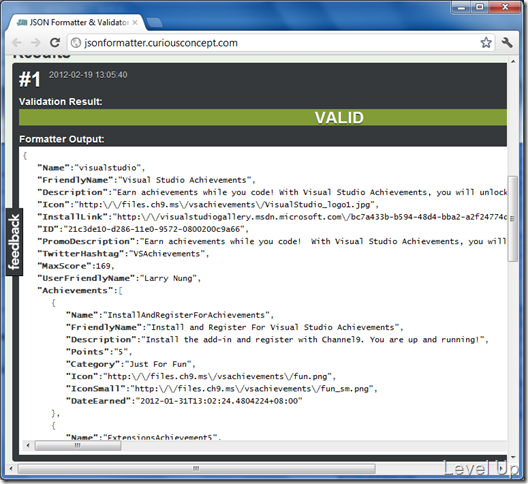Click the timestamp 2012-02-19 13:05:40
The width and height of the screenshot is (528, 484).
click(88, 75)
